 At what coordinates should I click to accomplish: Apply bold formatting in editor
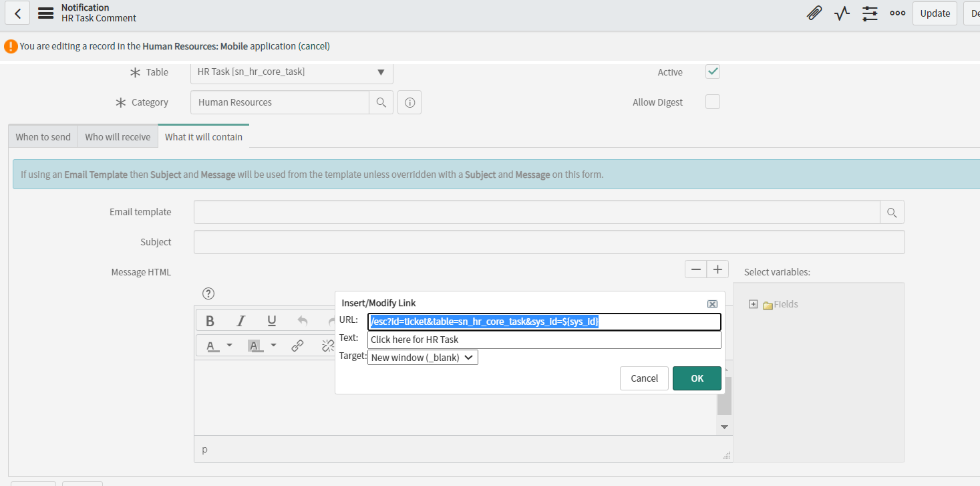210,321
